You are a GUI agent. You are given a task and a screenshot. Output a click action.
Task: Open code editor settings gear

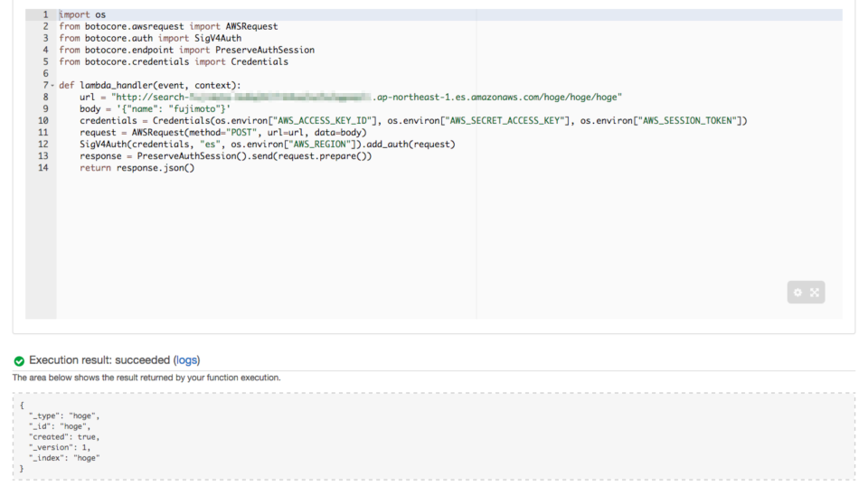click(x=797, y=293)
